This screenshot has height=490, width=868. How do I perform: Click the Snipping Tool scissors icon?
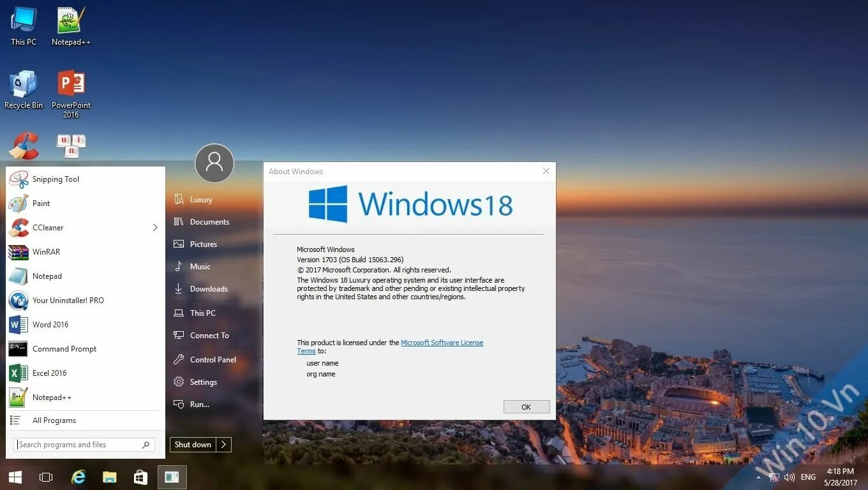[x=19, y=179]
